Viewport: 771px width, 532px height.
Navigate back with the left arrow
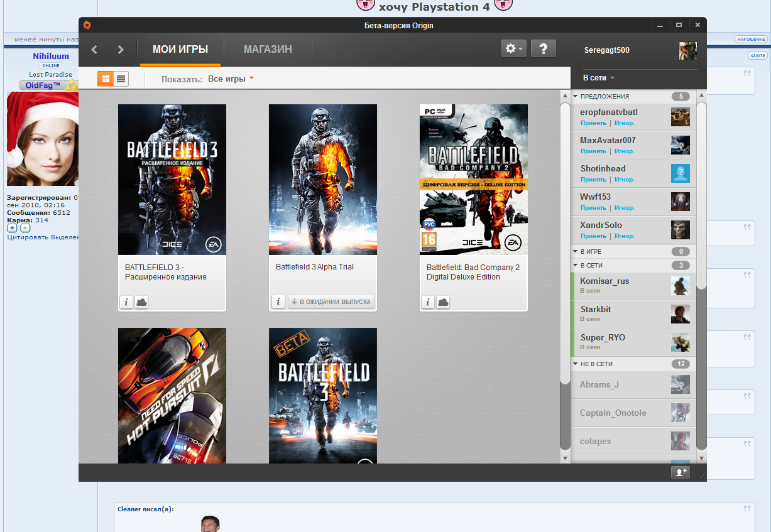pyautogui.click(x=94, y=50)
